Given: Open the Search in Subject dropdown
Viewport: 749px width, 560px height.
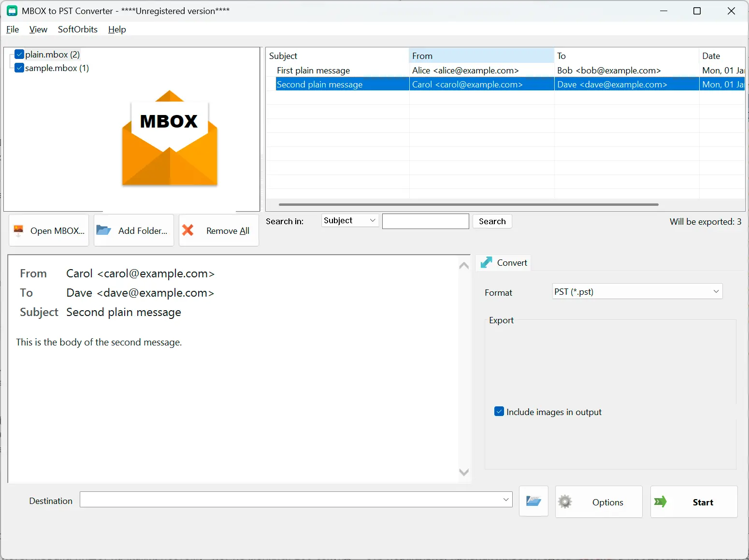Looking at the screenshot, I should [x=350, y=220].
